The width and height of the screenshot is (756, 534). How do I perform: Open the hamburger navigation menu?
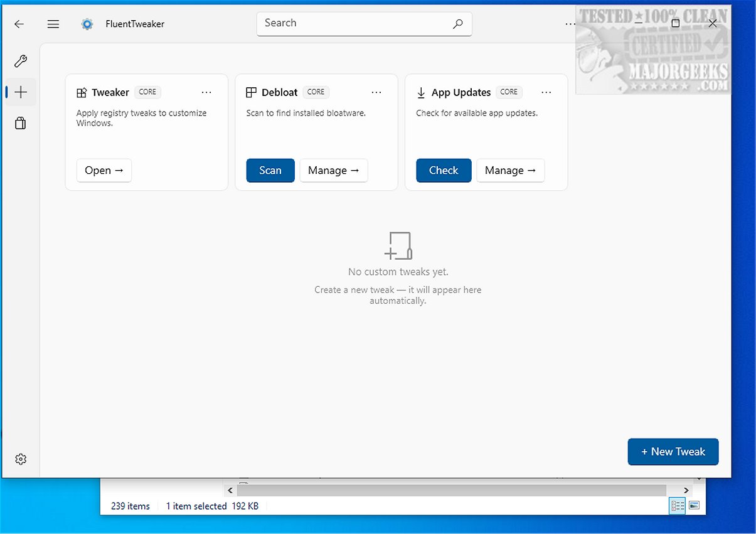(53, 24)
